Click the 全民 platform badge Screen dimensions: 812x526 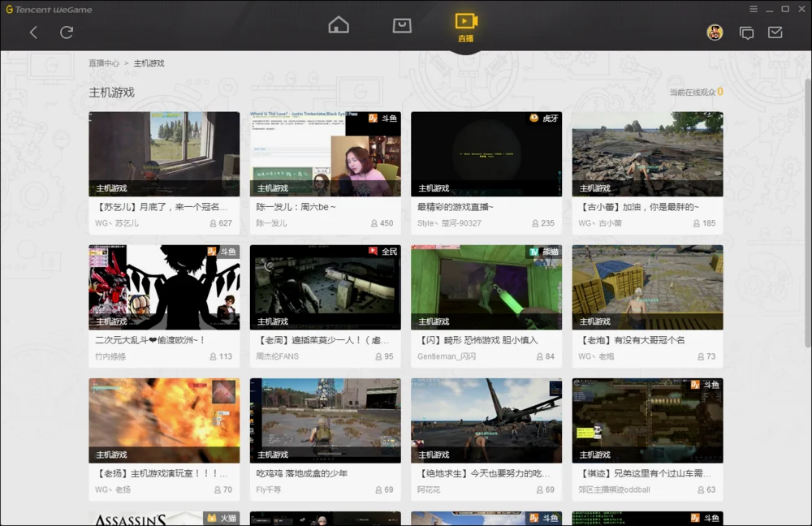(x=383, y=251)
